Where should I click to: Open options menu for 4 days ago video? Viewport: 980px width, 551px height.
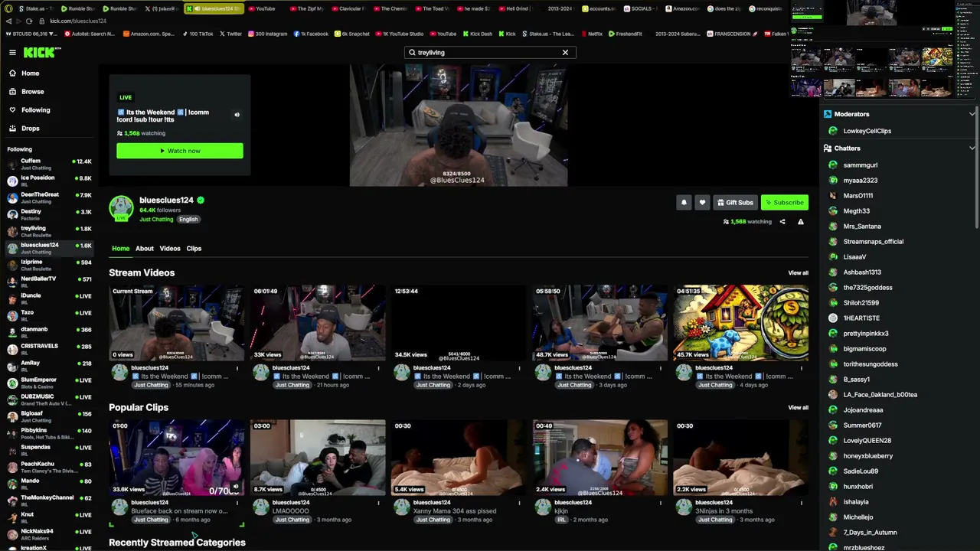click(801, 369)
